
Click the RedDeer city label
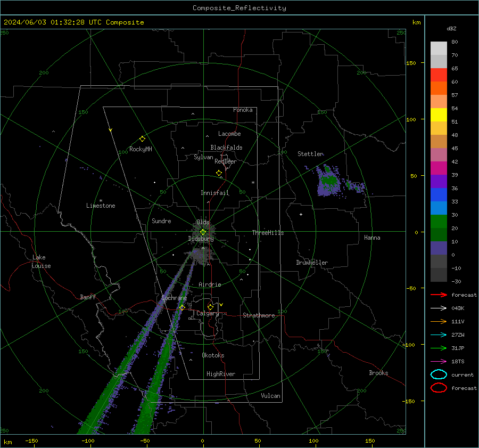[226, 161]
